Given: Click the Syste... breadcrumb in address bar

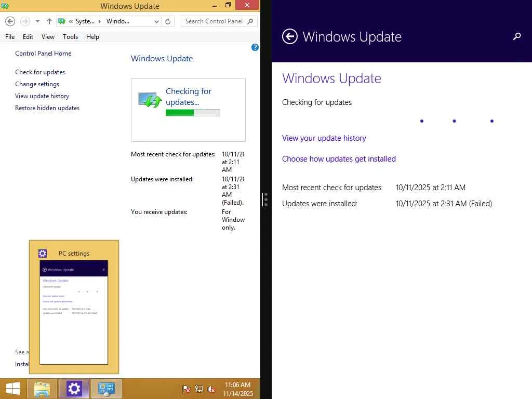Looking at the screenshot, I should point(85,21).
